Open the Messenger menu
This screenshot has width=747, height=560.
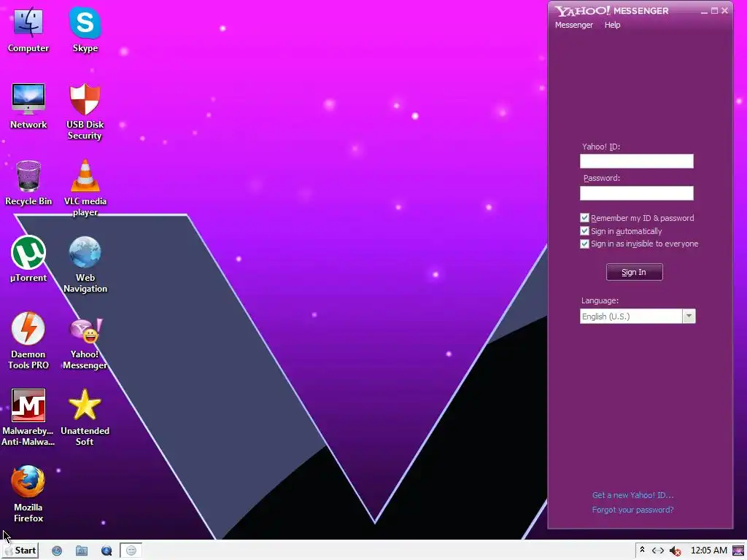click(574, 25)
